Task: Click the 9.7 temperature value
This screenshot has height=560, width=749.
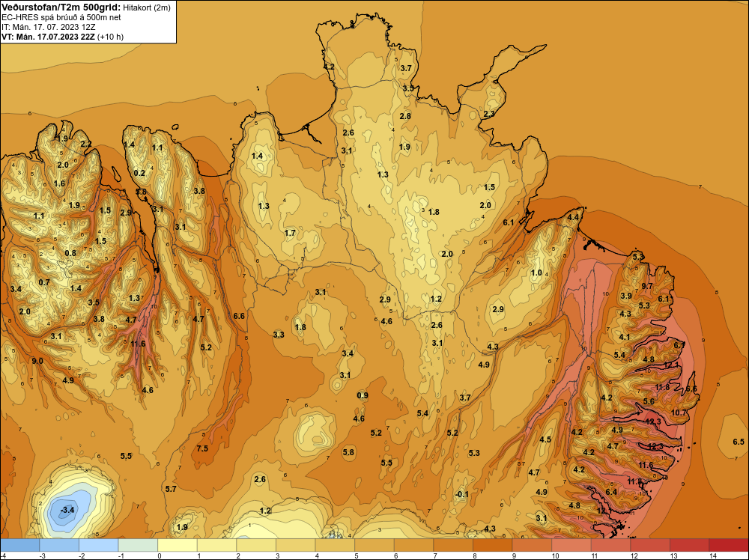Action: [x=647, y=286]
